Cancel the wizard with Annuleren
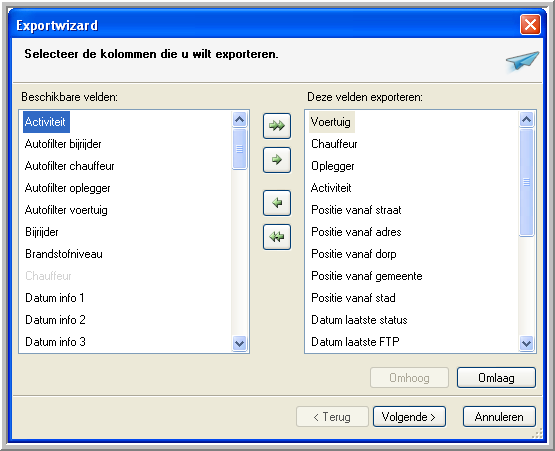The height and width of the screenshot is (451, 555). coord(499,417)
